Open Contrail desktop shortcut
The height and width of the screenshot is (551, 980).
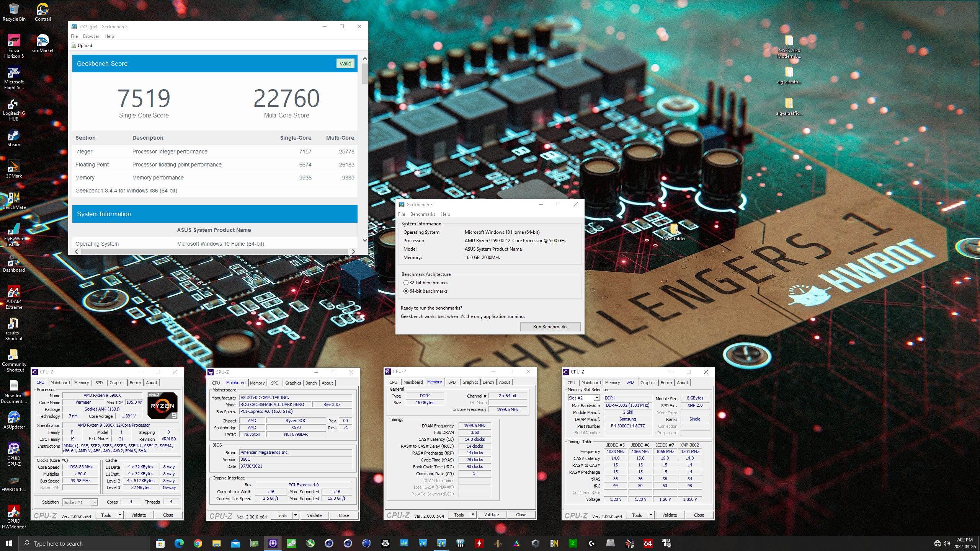coord(42,12)
